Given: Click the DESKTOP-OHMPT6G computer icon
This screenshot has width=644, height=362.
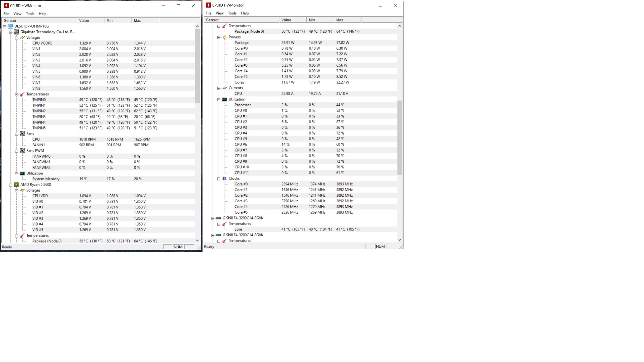Looking at the screenshot, I should [10, 26].
